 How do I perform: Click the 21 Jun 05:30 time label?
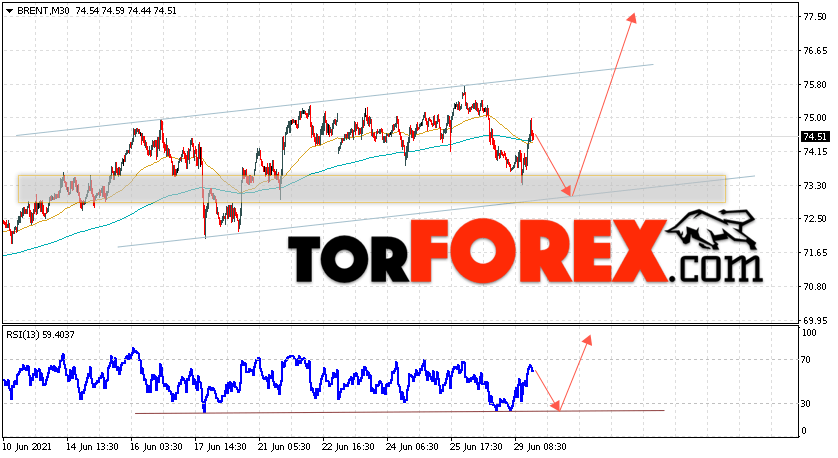(x=284, y=447)
